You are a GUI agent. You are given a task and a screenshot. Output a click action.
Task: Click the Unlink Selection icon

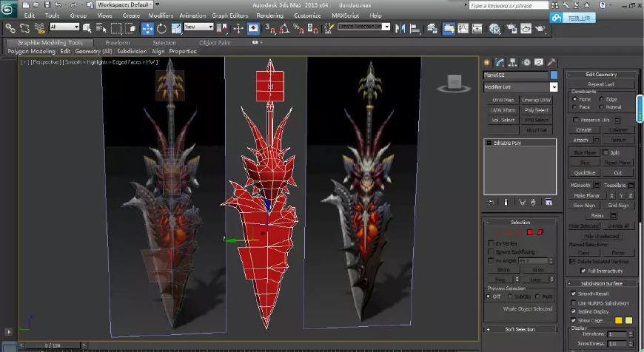click(x=24, y=28)
